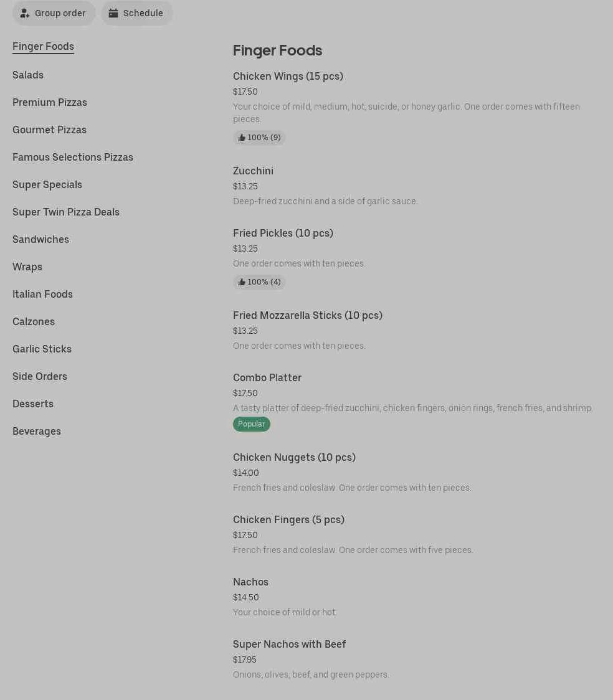Open the Zucchini menu item
The image size is (613, 700).
tap(253, 171)
